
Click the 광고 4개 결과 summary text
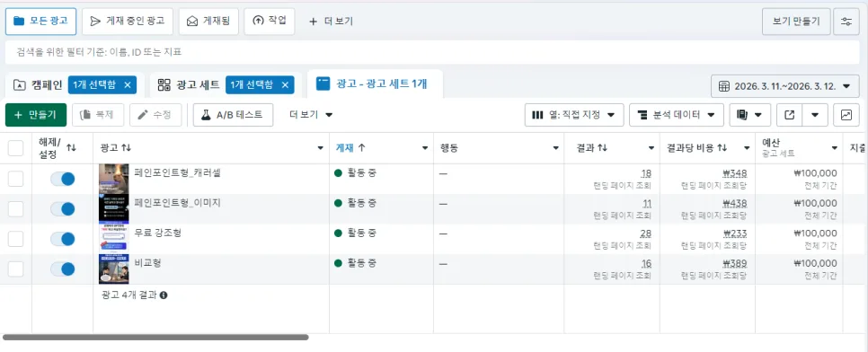[129, 295]
